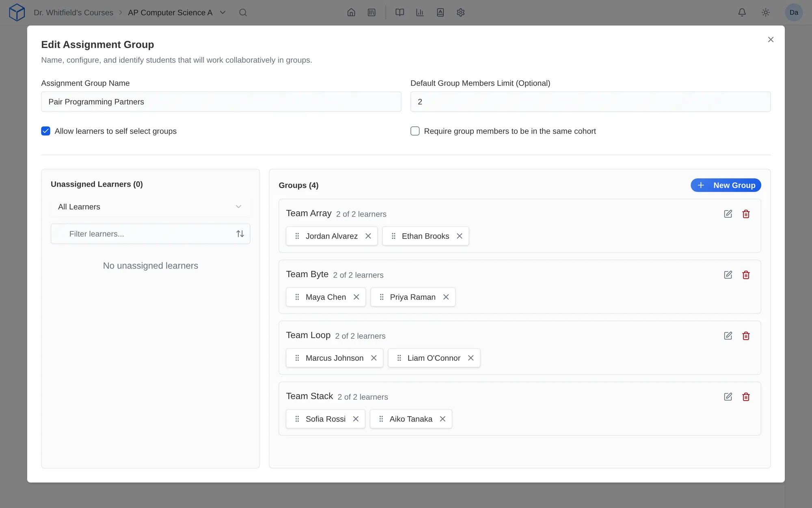Open the Da user avatar menu

pyautogui.click(x=794, y=13)
